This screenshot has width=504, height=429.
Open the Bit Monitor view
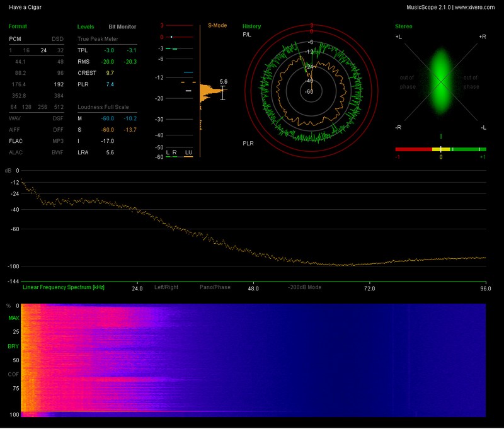click(122, 27)
